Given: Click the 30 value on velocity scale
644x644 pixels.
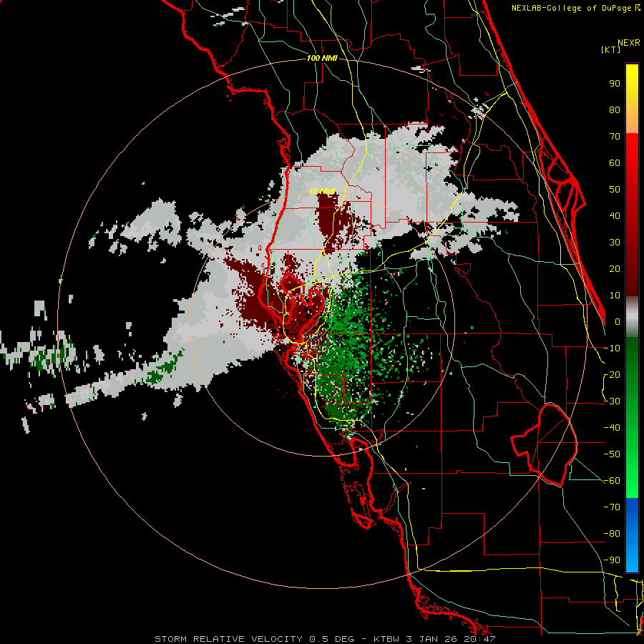Looking at the screenshot, I should [615, 243].
